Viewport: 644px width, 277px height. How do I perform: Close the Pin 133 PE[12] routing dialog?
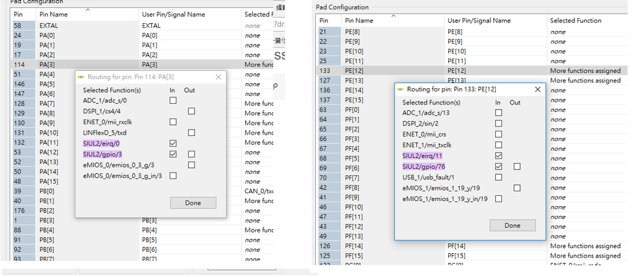538,89
